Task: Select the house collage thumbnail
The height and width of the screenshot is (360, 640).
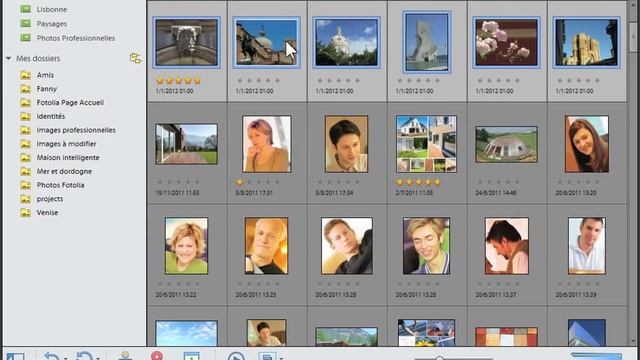Action: (426, 144)
